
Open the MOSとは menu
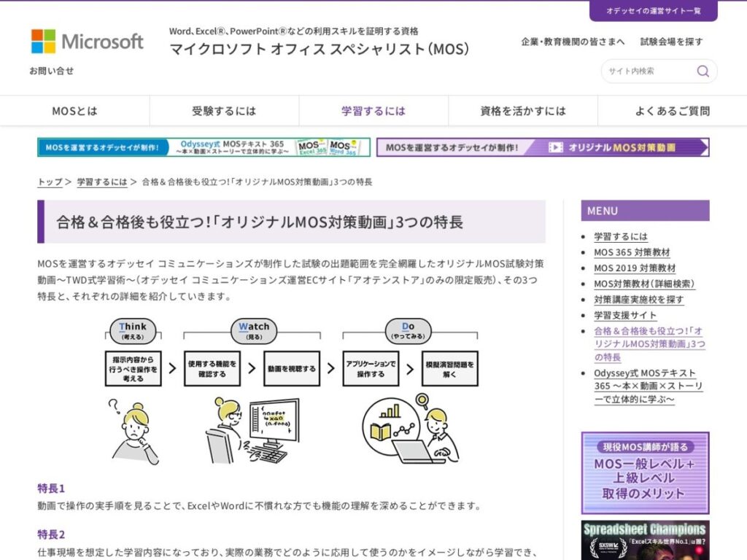click(x=75, y=111)
